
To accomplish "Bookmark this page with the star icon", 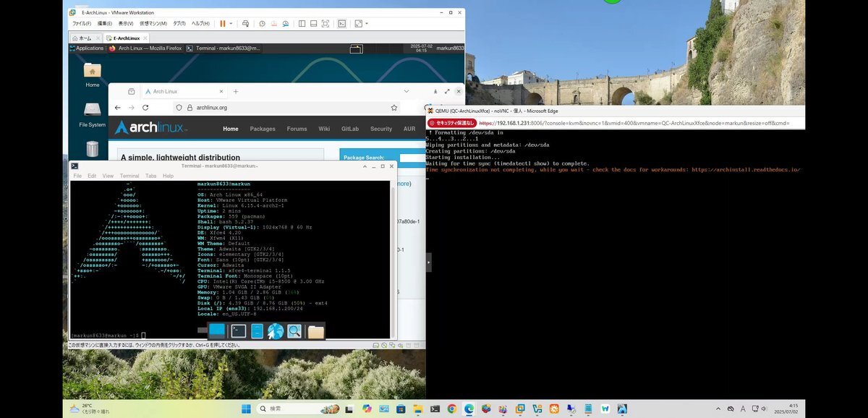I will [393, 108].
